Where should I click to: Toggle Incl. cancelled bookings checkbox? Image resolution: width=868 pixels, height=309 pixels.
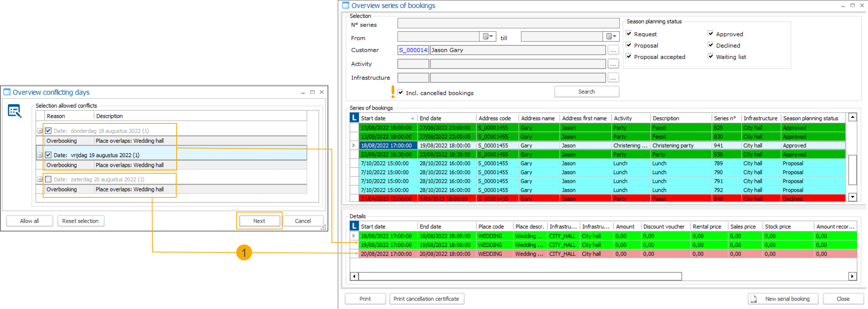[x=401, y=93]
